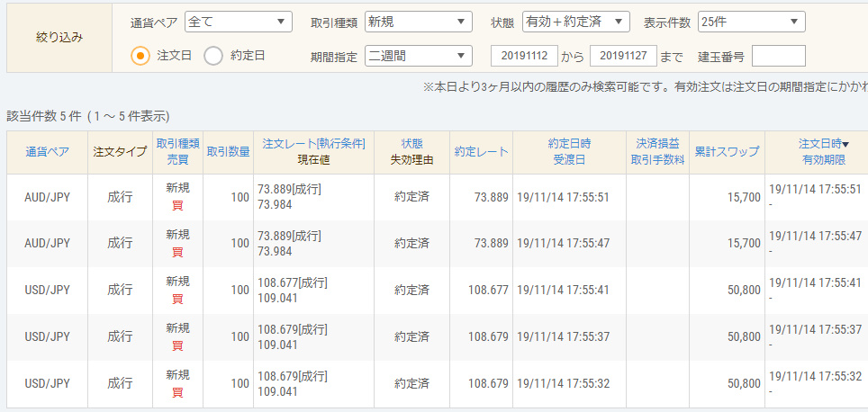
Task: Click AUD/JPY in the 17:55:47 order row
Action: tap(47, 243)
